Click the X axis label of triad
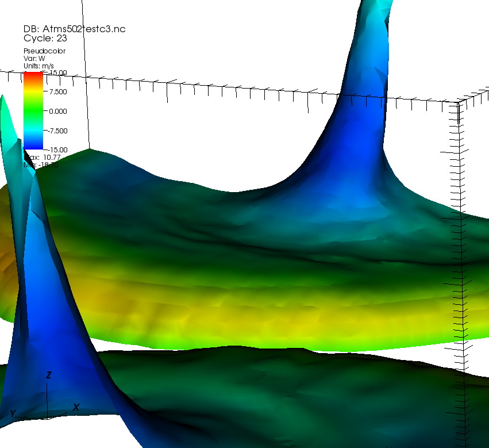Viewport: 489px width, 448px height. pyautogui.click(x=76, y=407)
